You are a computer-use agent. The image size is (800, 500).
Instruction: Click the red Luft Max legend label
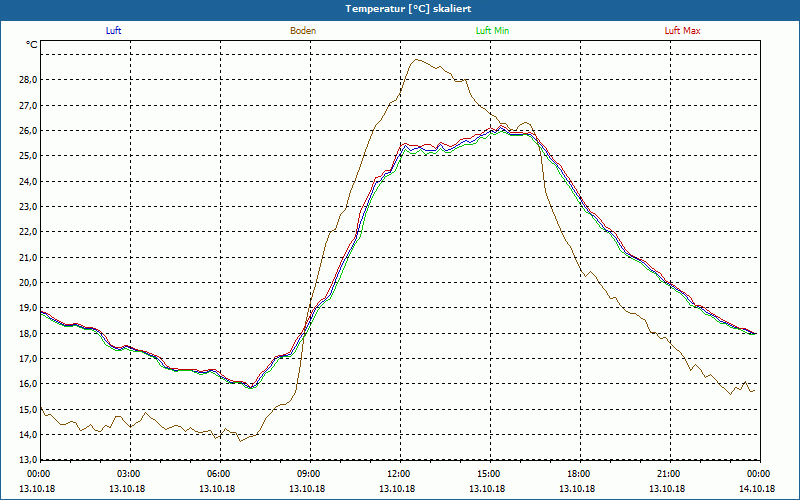point(682,31)
